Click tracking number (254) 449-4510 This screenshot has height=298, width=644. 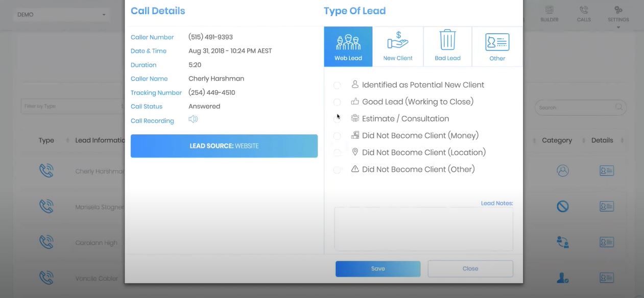point(211,93)
